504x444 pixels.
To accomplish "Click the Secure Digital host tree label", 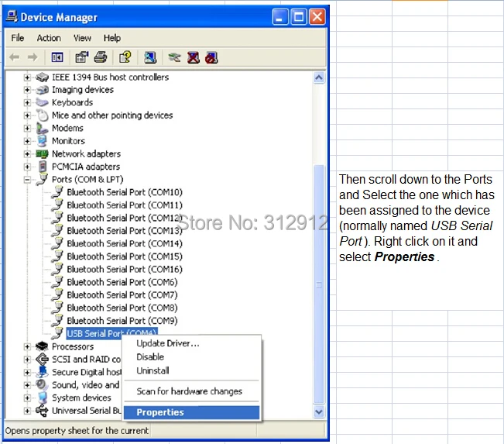I will click(87, 372).
